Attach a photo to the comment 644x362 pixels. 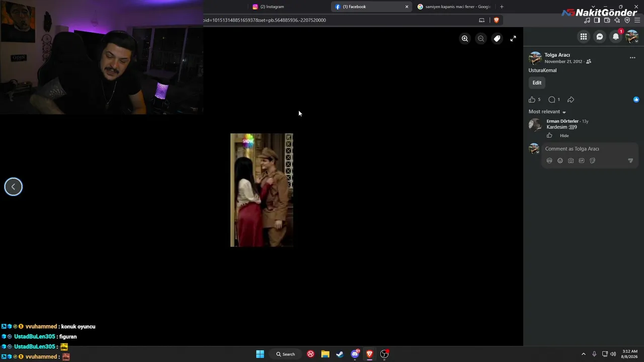[x=571, y=161]
